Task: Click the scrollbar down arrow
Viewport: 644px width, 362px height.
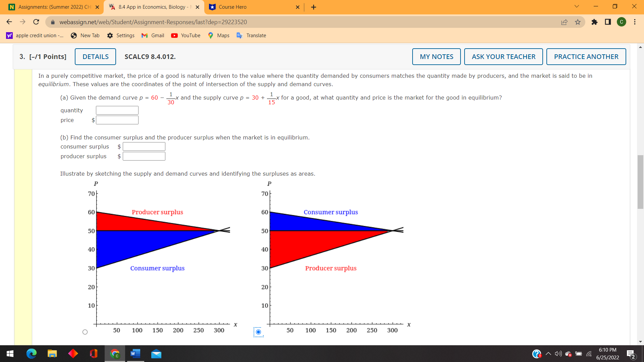Action: pyautogui.click(x=640, y=342)
